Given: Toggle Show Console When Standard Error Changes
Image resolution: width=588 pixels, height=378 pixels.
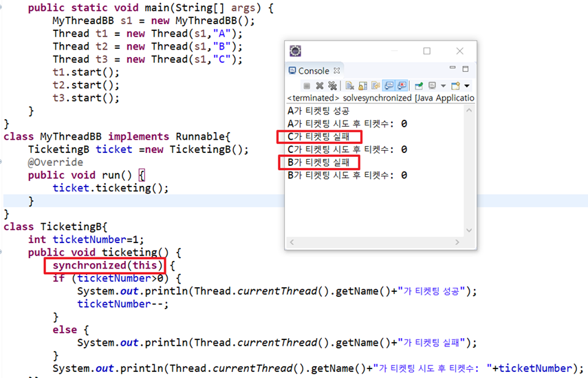Looking at the screenshot, I should [402, 86].
